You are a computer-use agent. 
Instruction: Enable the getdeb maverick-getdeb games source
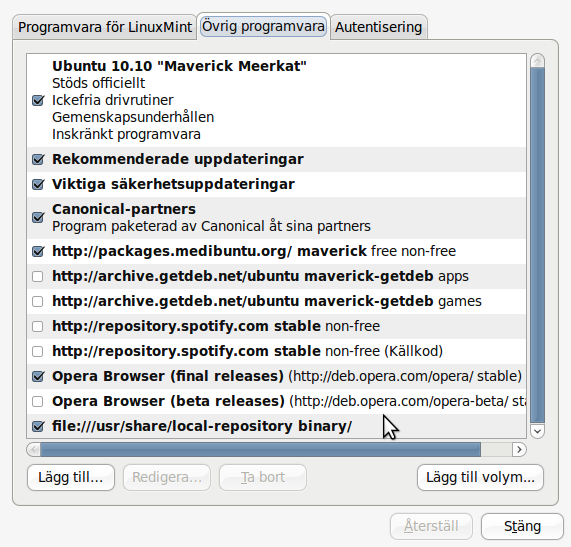click(x=38, y=302)
